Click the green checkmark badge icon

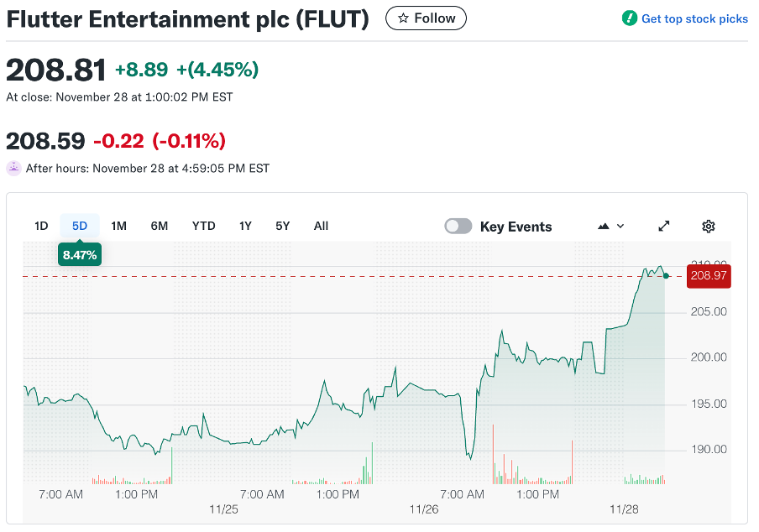pyautogui.click(x=629, y=18)
